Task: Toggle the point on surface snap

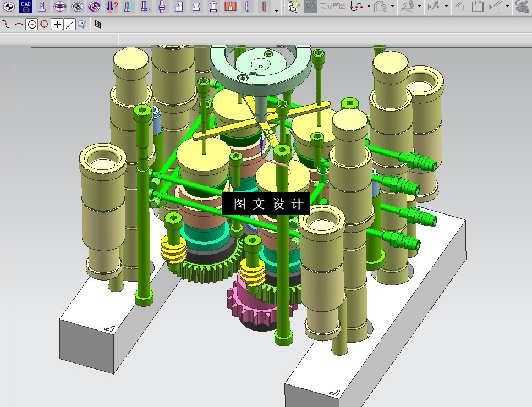Action: point(82,24)
